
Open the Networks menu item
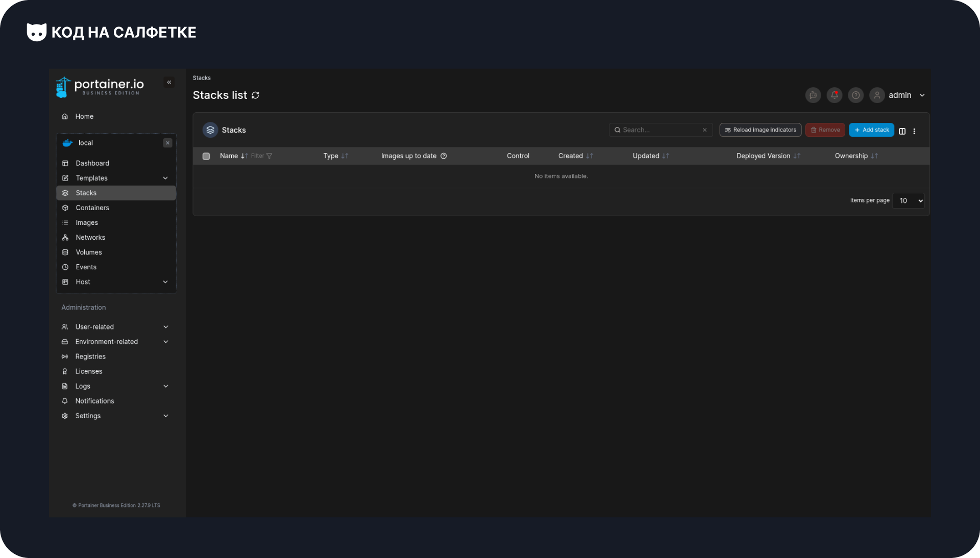[116, 237]
